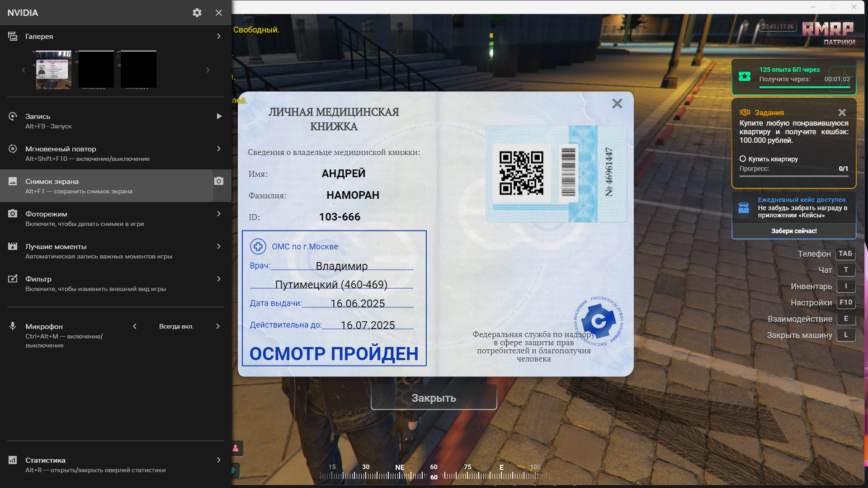Image resolution: width=868 pixels, height=488 pixels.
Task: Click the Чат T key hint
Action: pyautogui.click(x=846, y=270)
